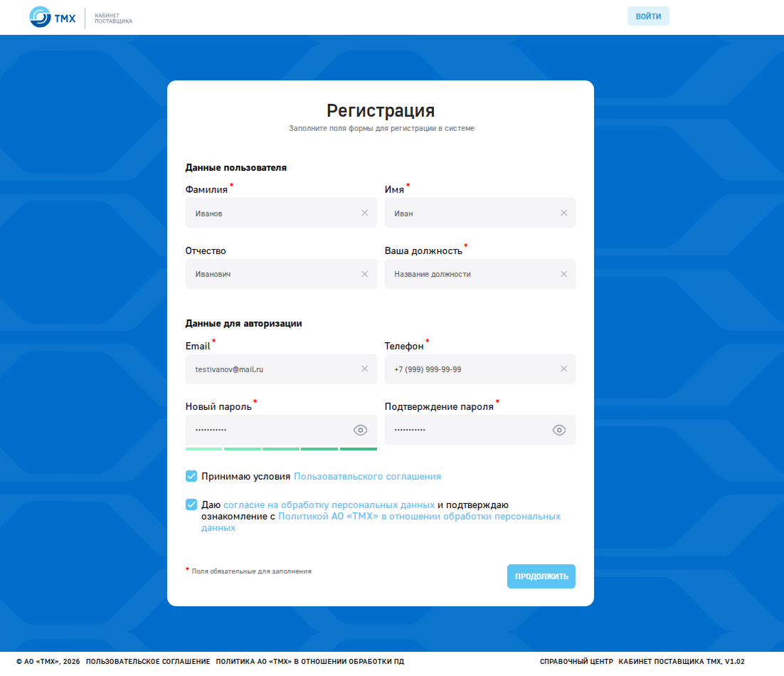Uncheck the Пользовательского соглашения acceptance checkbox

click(191, 476)
